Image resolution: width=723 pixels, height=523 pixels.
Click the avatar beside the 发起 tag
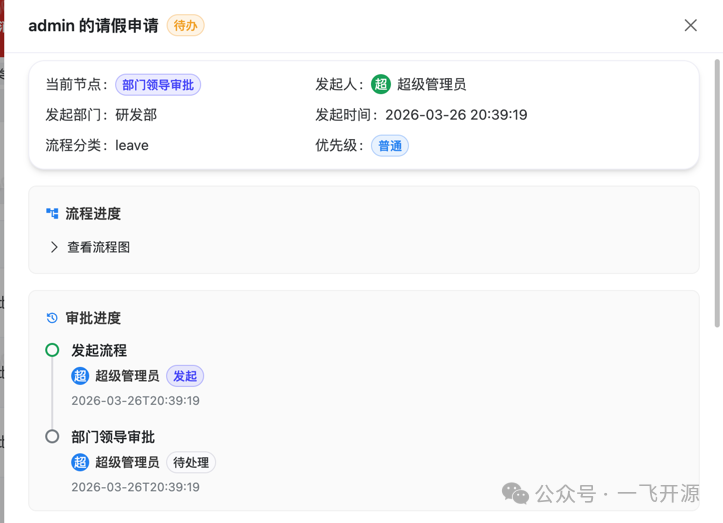[80, 376]
